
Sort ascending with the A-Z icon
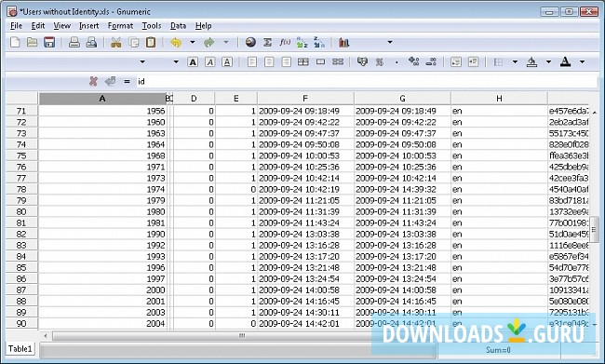click(302, 42)
